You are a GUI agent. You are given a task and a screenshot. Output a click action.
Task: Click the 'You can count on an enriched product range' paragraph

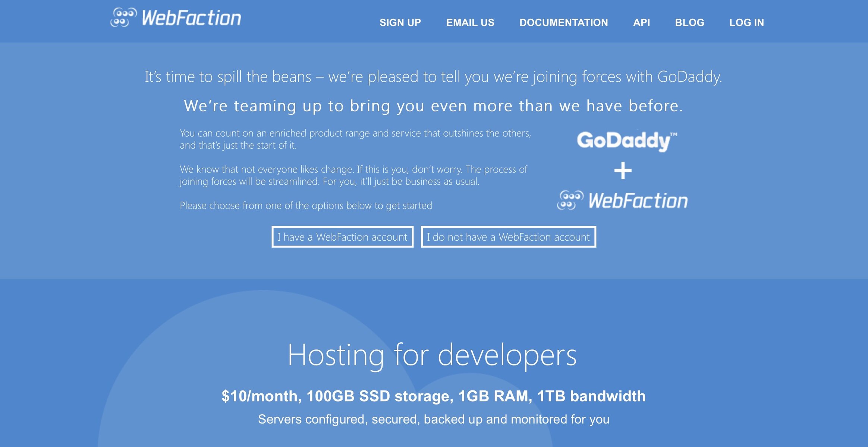pyautogui.click(x=355, y=139)
